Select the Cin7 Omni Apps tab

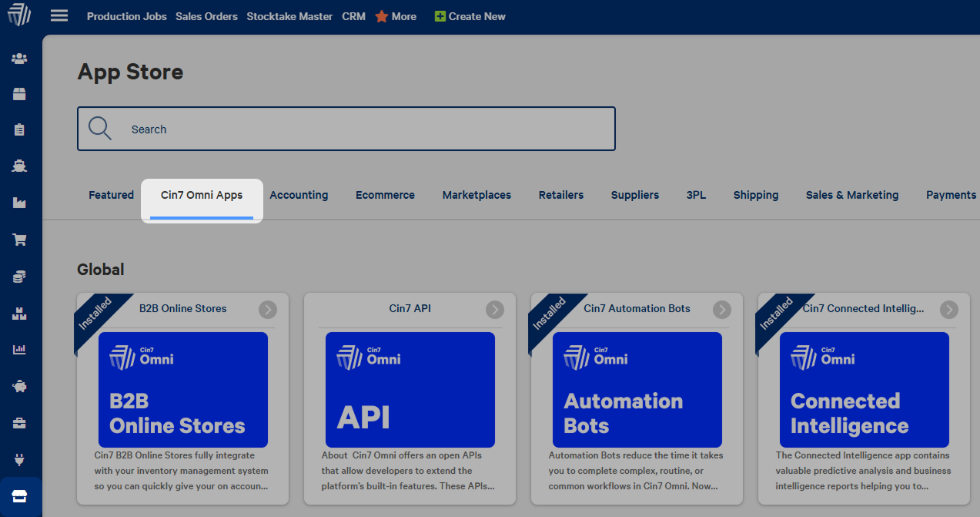202,195
